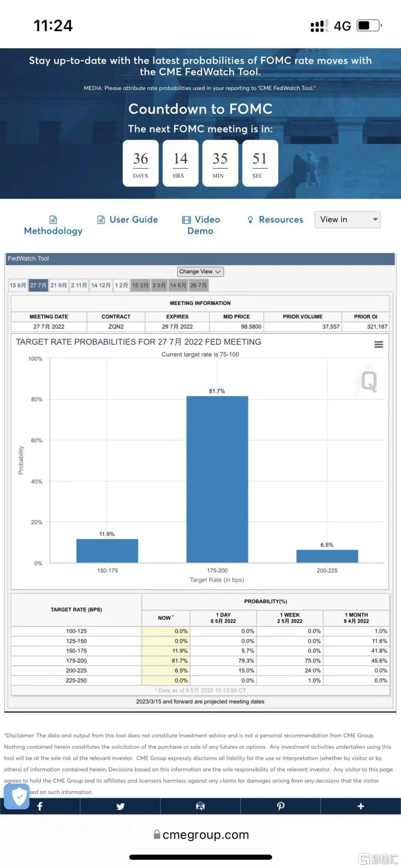
Task: Click the 150-175 probability bar
Action: coord(107,550)
